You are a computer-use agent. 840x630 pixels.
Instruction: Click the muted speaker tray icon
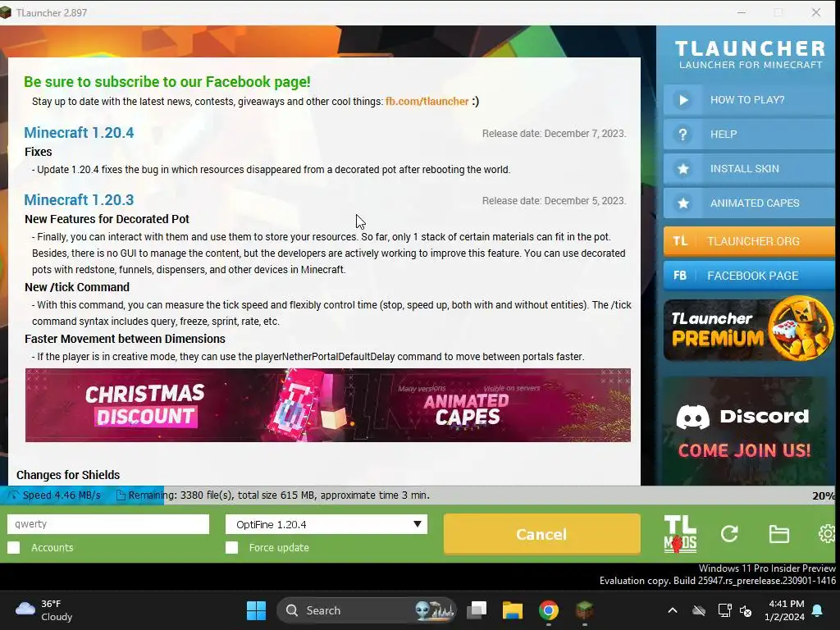click(x=745, y=610)
